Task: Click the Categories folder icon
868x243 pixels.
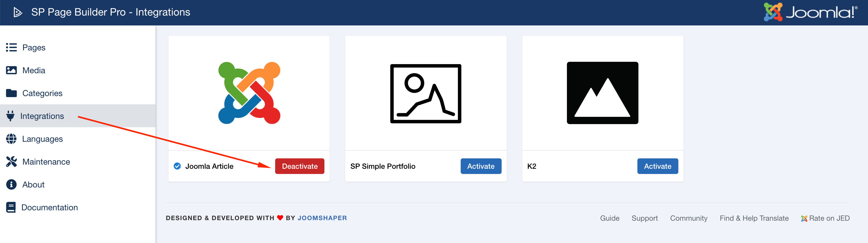Action: tap(11, 93)
